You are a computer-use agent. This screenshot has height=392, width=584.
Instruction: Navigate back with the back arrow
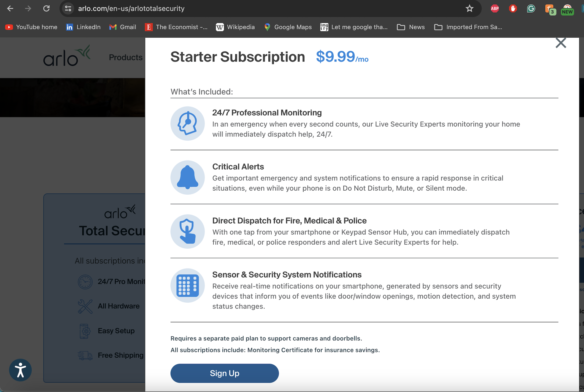click(10, 8)
